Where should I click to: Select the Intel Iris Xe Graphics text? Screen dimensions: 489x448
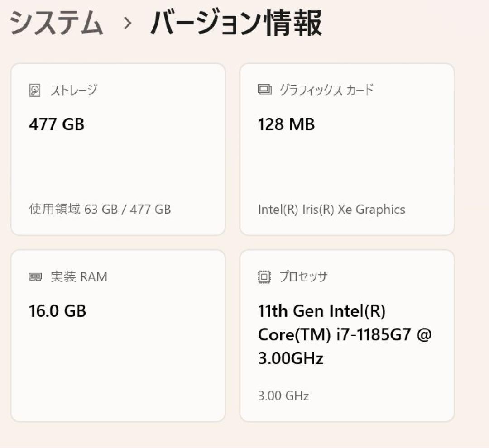(x=331, y=210)
